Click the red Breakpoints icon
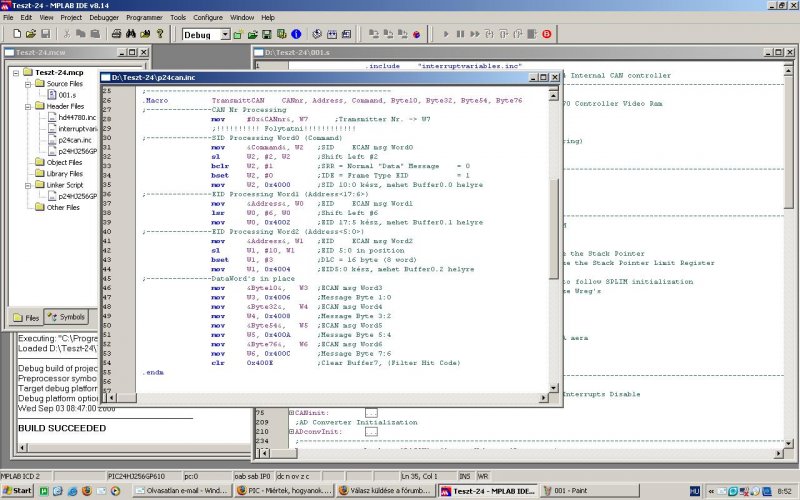 [x=547, y=34]
